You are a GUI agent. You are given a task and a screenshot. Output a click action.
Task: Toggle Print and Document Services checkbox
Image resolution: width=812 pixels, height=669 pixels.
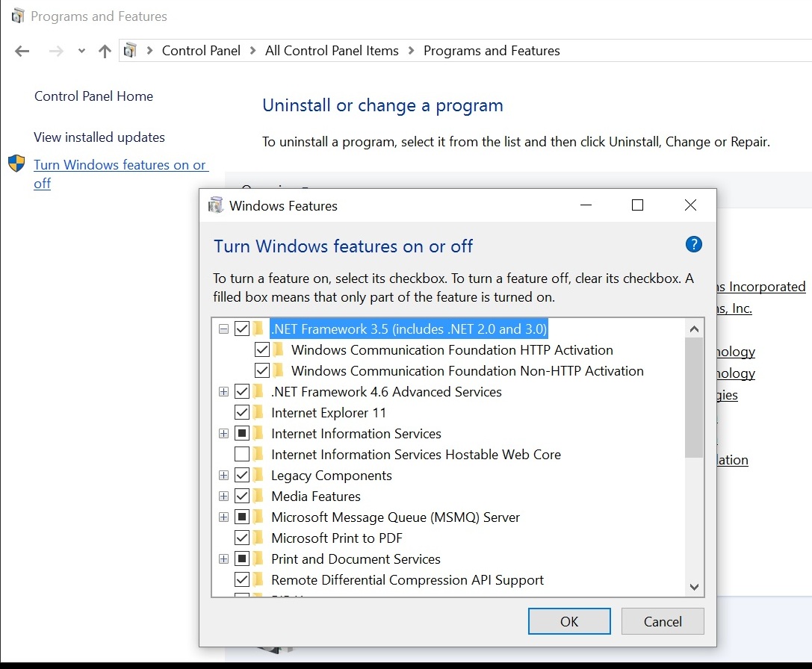tap(242, 558)
